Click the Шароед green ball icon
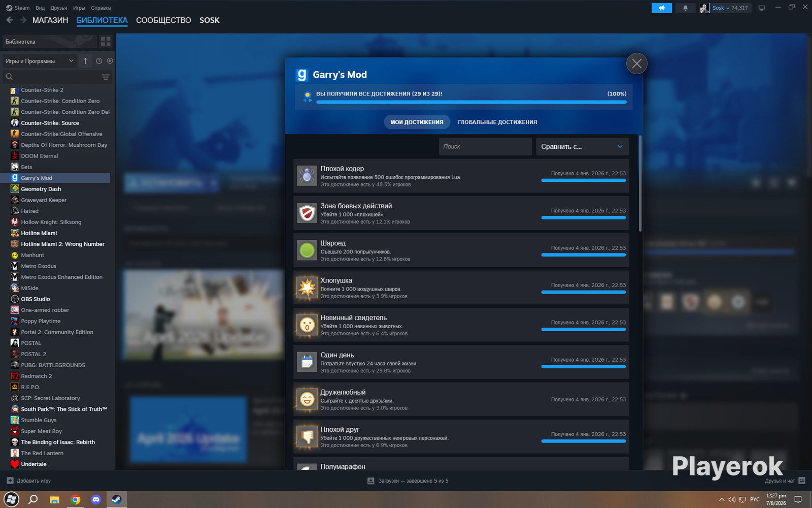Viewport: 812px width, 508px height. (x=307, y=250)
